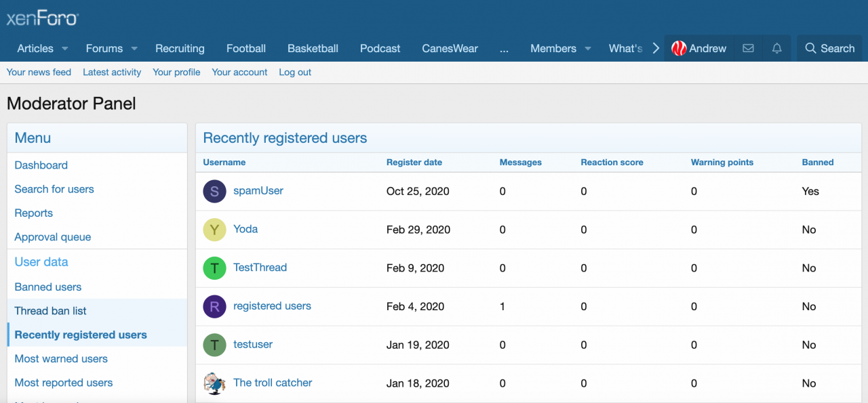
Task: Open the Andrew account menu
Action: [698, 48]
